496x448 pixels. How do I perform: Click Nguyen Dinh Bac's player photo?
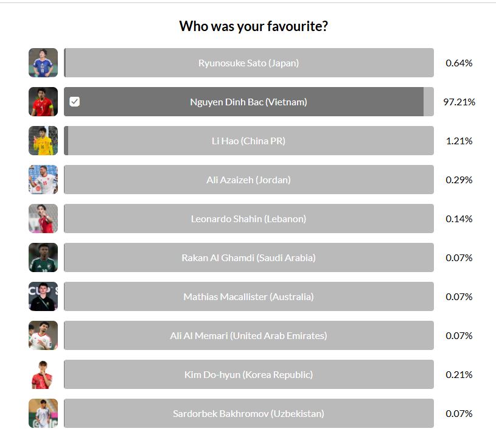pos(43,102)
